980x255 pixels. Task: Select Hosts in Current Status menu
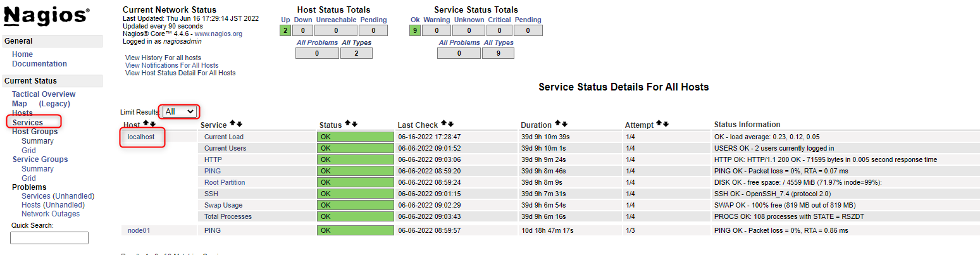pos(23,113)
